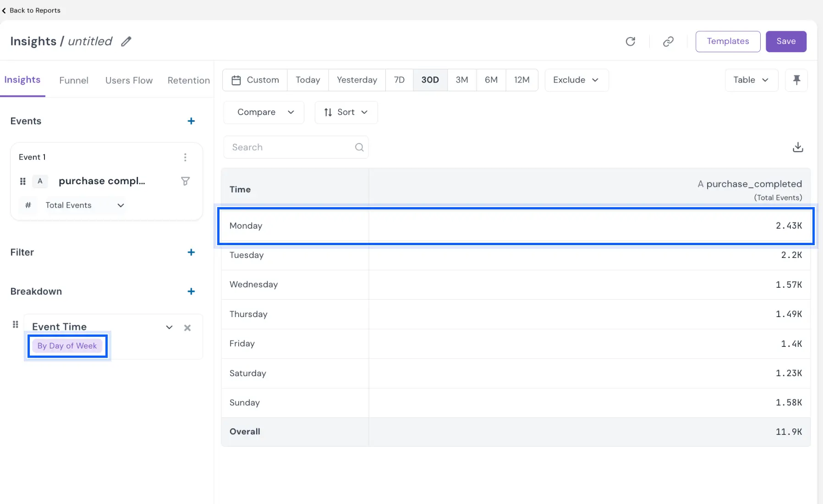Add a new event with the plus icon

tap(191, 121)
